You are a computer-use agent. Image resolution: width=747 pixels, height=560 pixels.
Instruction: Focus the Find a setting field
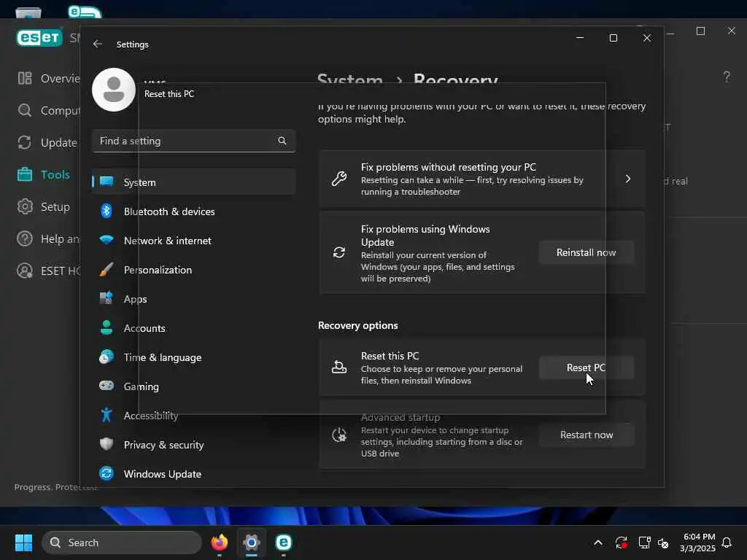(194, 141)
